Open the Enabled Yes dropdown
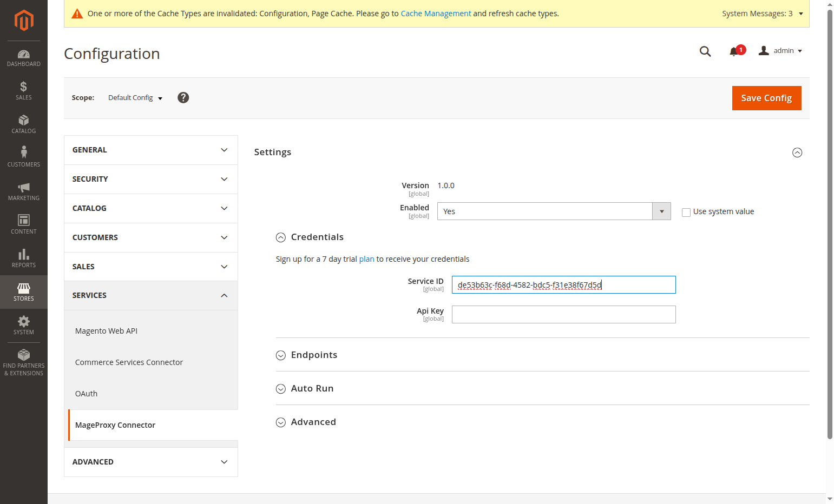Screen dimensions: 834x504 (554, 211)
